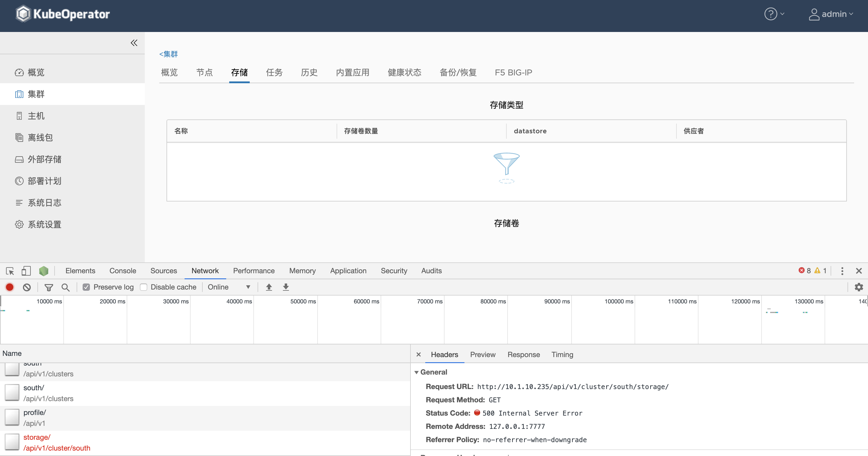Viewport: 868px width, 456px height.
Task: Click the export HAR download icon
Action: pyautogui.click(x=286, y=287)
